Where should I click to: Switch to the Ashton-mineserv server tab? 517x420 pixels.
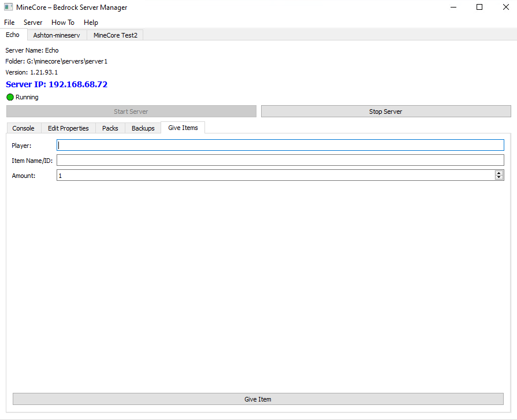(x=57, y=35)
